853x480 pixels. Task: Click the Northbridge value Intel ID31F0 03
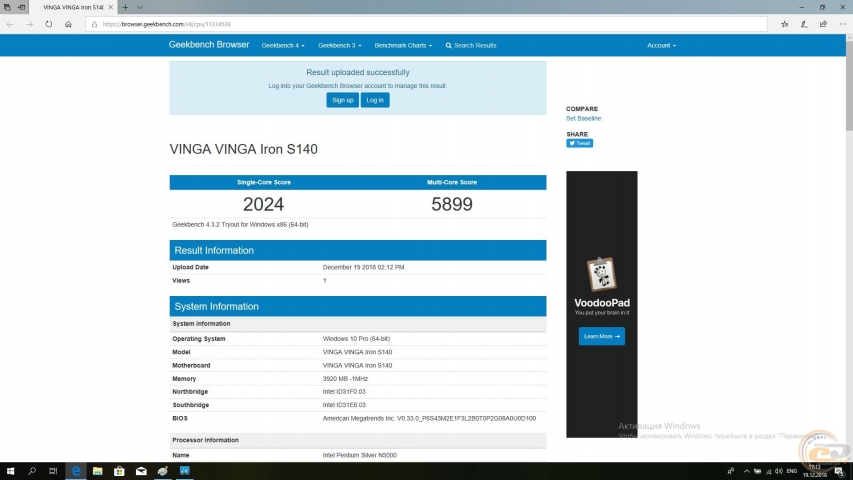pos(344,392)
